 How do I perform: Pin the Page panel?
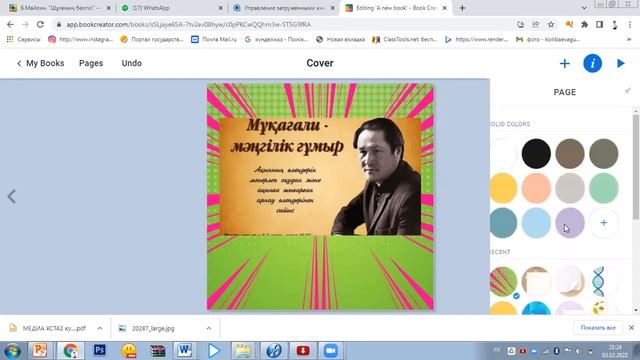pyautogui.click(x=627, y=91)
